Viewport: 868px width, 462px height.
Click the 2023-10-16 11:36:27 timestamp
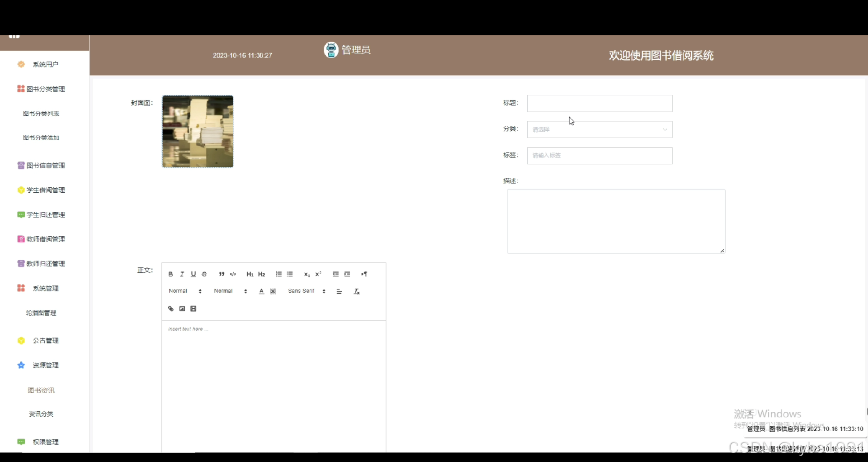point(242,56)
